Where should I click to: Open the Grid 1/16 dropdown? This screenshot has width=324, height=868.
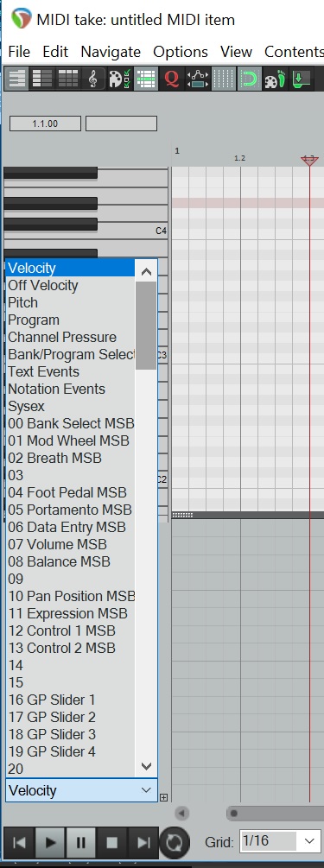(279, 842)
